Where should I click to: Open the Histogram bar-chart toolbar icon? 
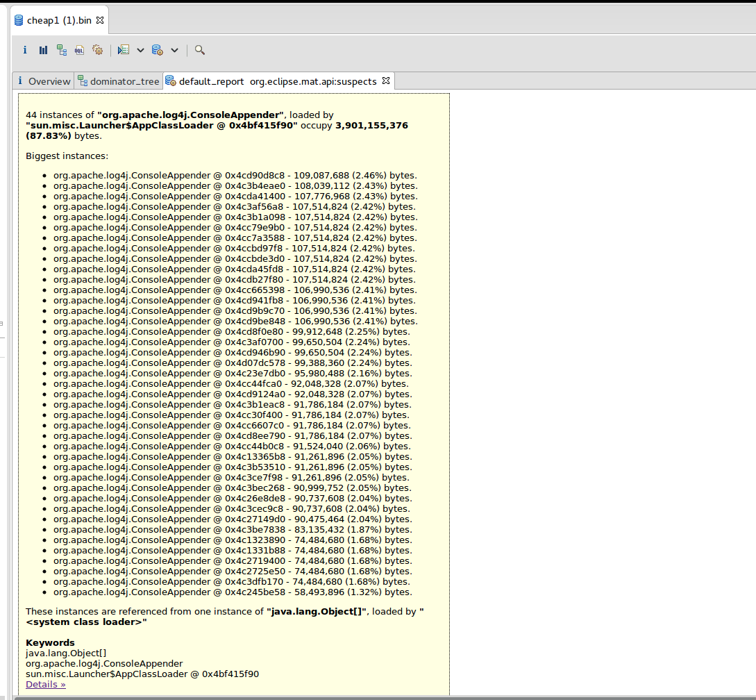click(x=43, y=50)
